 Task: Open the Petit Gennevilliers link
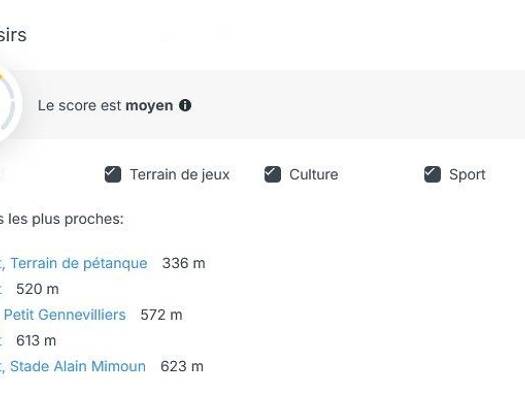point(65,315)
